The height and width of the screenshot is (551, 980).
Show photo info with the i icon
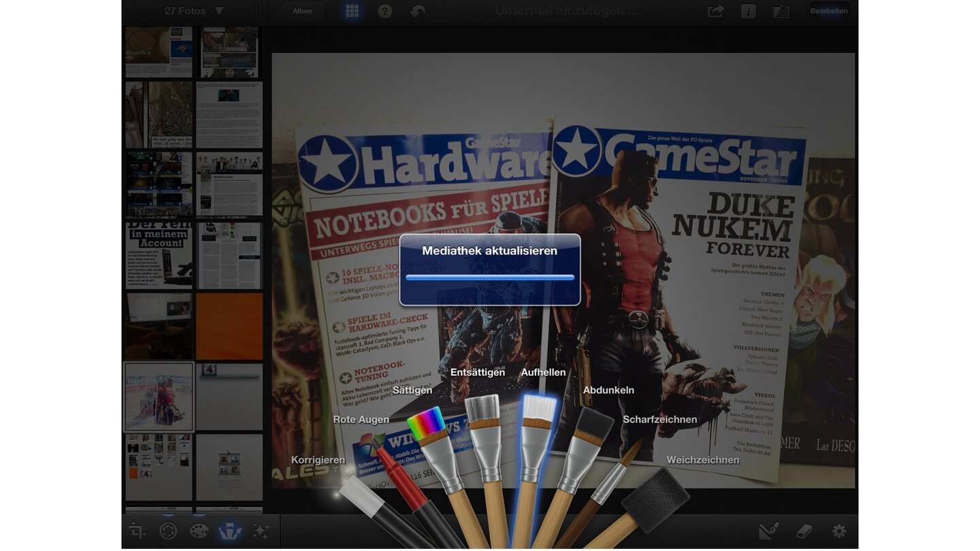point(749,11)
